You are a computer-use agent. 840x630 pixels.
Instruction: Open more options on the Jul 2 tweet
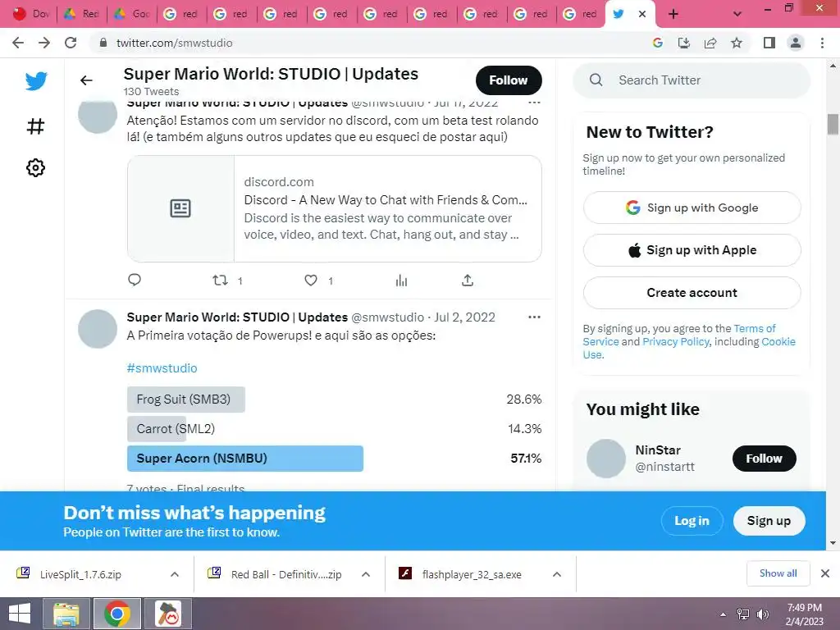pos(534,317)
